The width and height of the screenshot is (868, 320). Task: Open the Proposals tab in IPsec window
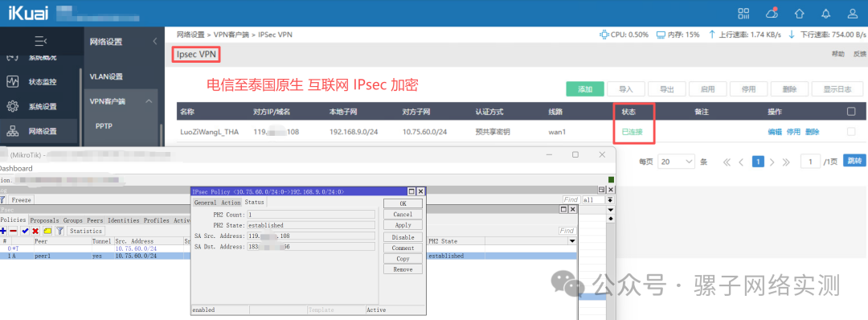[45, 220]
